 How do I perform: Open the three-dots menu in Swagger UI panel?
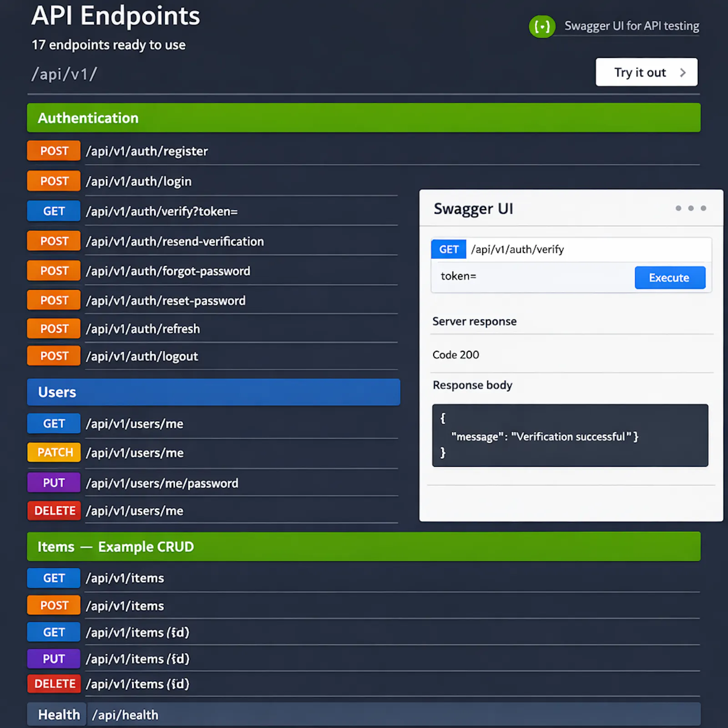pos(691,208)
